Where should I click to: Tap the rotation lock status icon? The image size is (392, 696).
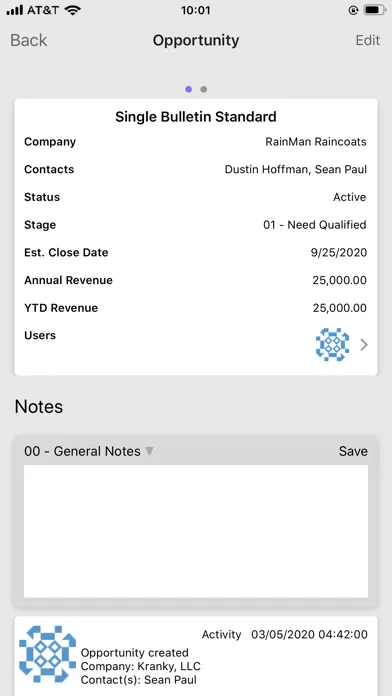click(353, 10)
